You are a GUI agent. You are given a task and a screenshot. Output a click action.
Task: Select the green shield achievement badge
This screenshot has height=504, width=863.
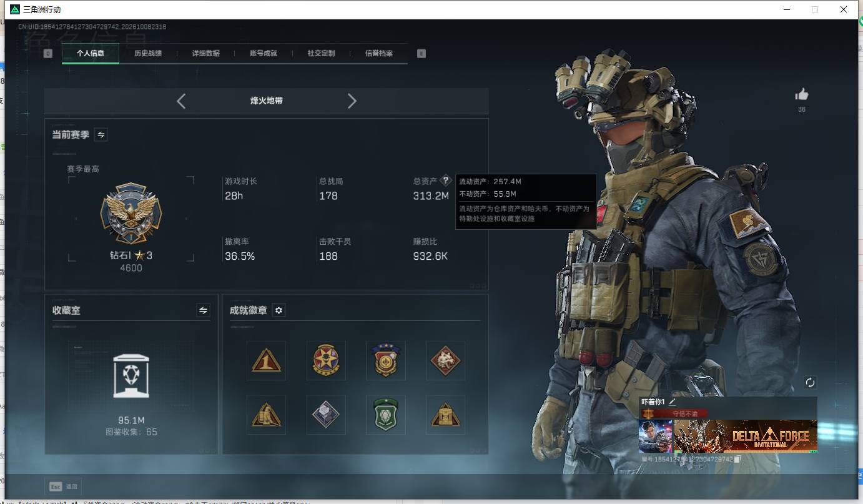pos(386,415)
